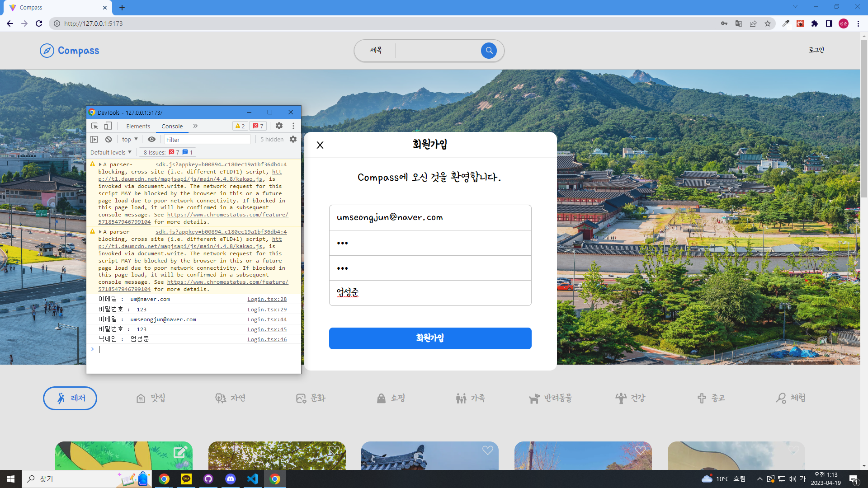Toggle the DevTools device toolbar icon
Screen dimensions: 868x488
108,126
